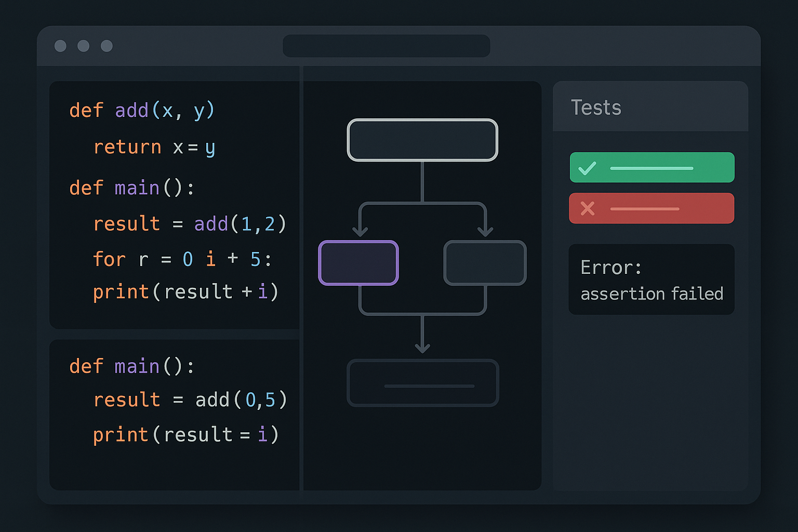
Task: Click 'def main():' in the lower code panel
Action: pyautogui.click(x=132, y=366)
